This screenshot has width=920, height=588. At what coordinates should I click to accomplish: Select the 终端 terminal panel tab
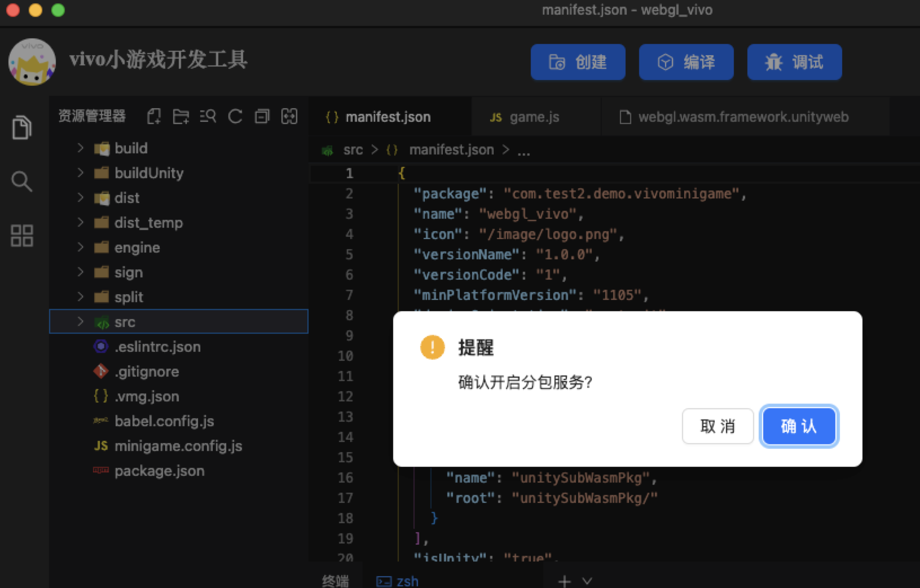(x=335, y=581)
